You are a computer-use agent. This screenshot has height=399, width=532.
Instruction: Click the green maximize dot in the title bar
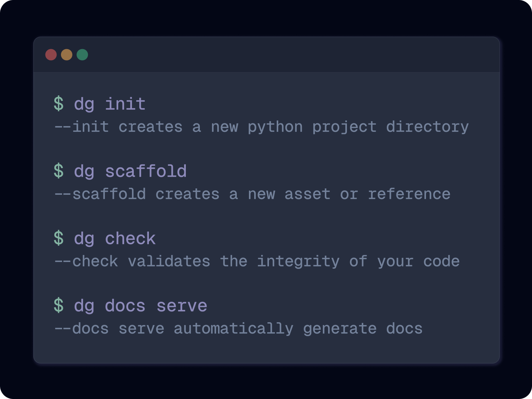82,55
